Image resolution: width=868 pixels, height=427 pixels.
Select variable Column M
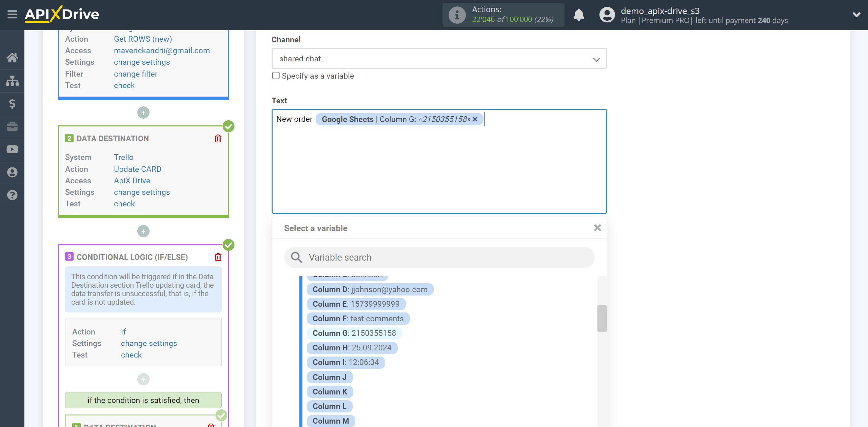coord(331,421)
